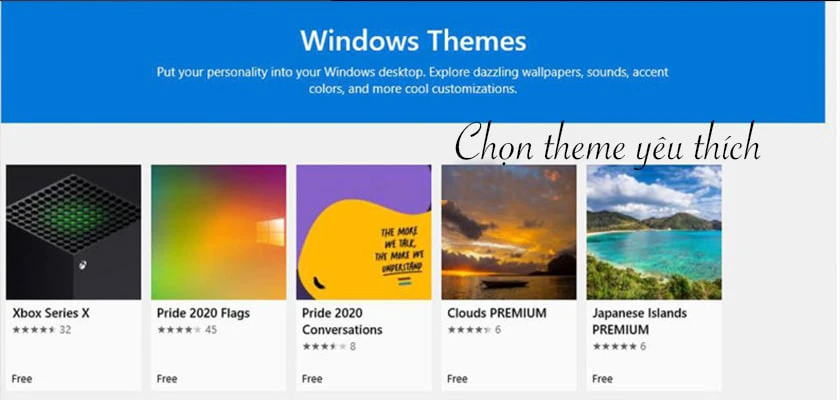This screenshot has width=840, height=400.
Task: Open the Pride 2020 Flags theme image
Action: pos(219,232)
